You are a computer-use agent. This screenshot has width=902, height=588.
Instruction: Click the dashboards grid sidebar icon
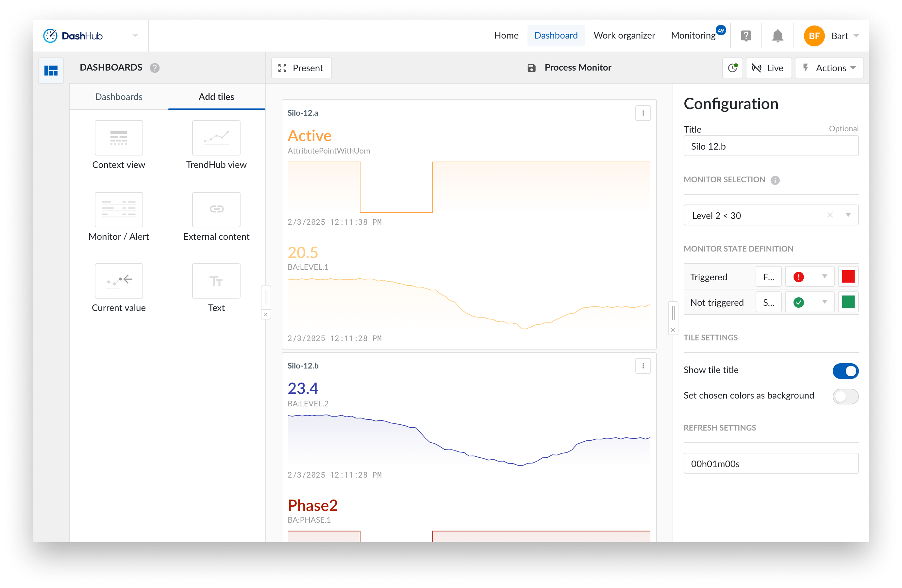point(51,71)
